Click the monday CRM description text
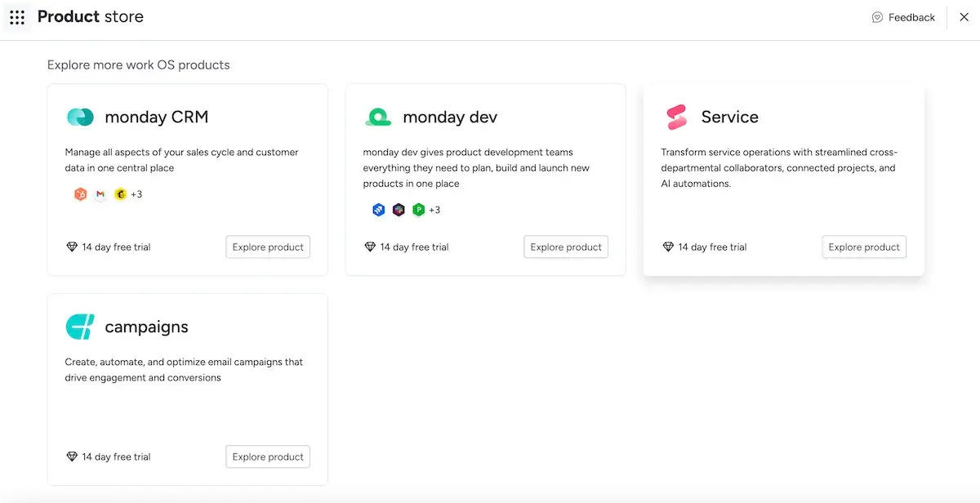This screenshot has height=503, width=980. (182, 160)
